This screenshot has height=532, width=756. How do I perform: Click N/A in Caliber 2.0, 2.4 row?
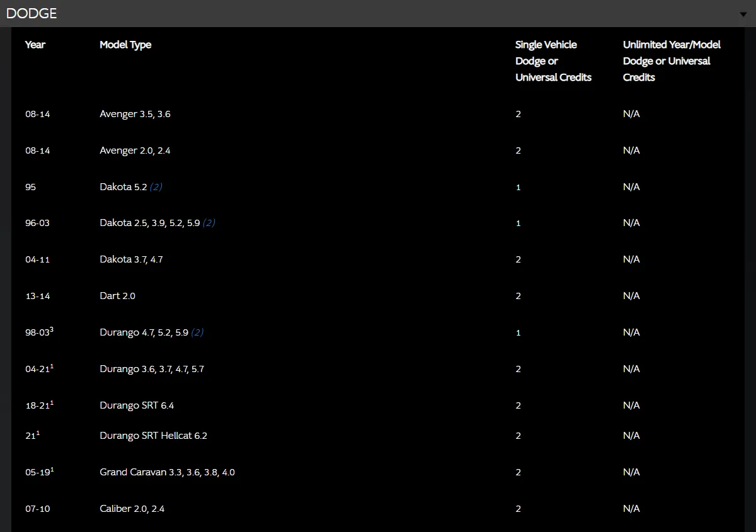[631, 509]
